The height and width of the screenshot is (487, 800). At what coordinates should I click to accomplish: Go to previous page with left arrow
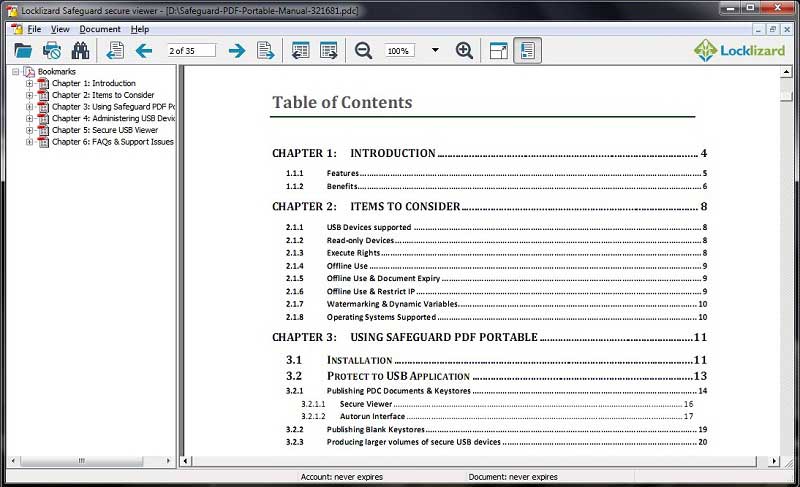pos(144,50)
